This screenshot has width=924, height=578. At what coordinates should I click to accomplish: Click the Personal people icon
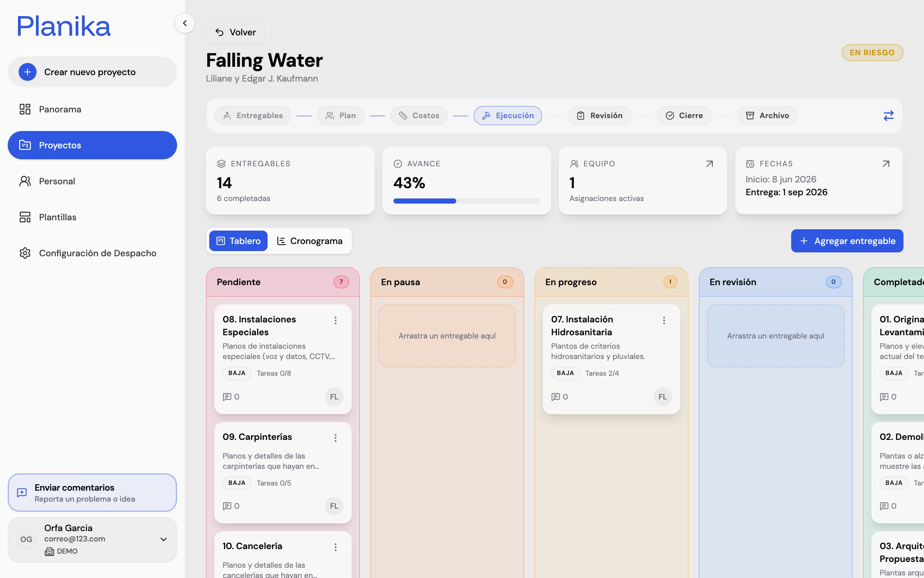25,181
